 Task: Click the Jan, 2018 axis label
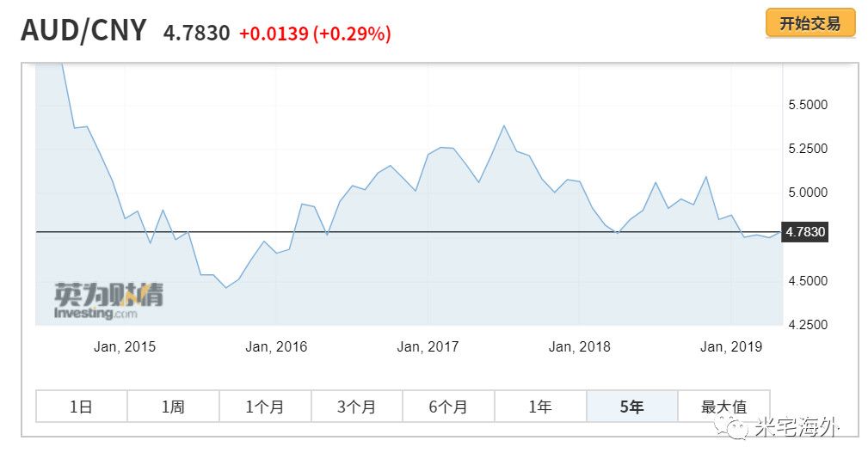click(579, 347)
